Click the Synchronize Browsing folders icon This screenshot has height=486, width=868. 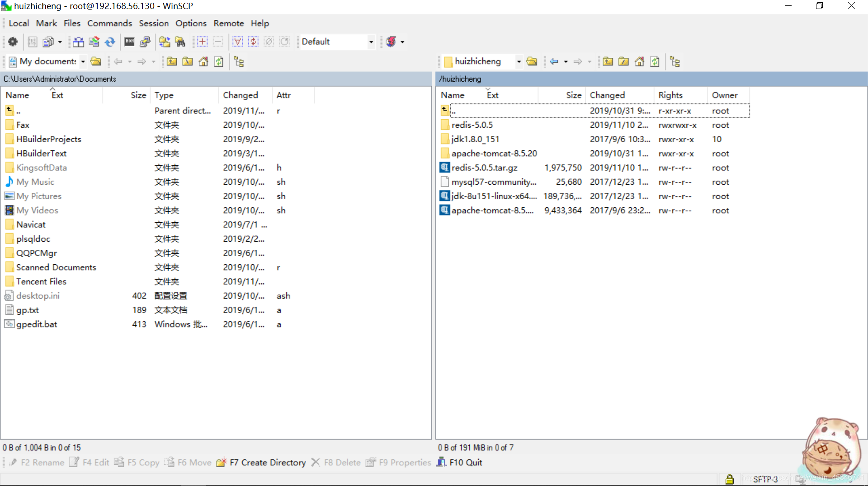click(x=165, y=42)
